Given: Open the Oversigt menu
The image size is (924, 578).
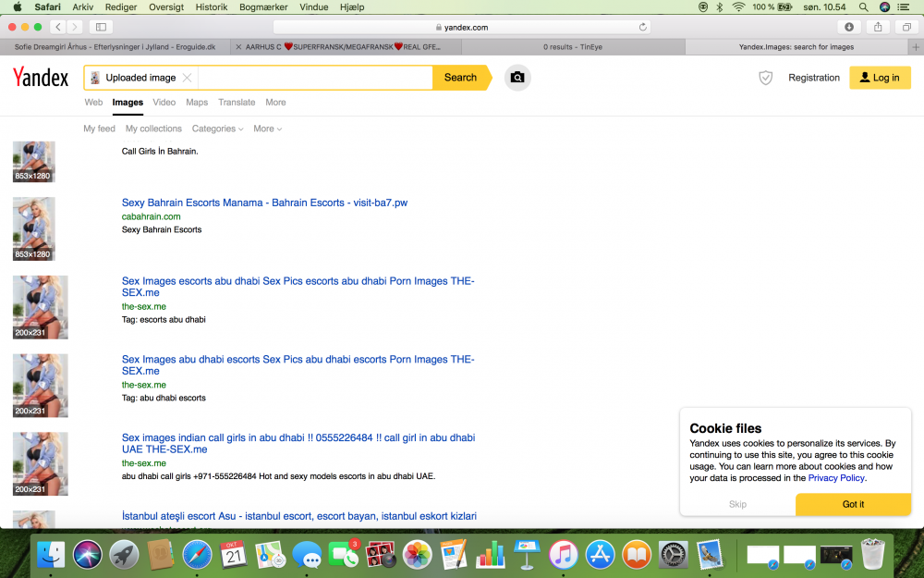Looking at the screenshot, I should click(x=166, y=7).
